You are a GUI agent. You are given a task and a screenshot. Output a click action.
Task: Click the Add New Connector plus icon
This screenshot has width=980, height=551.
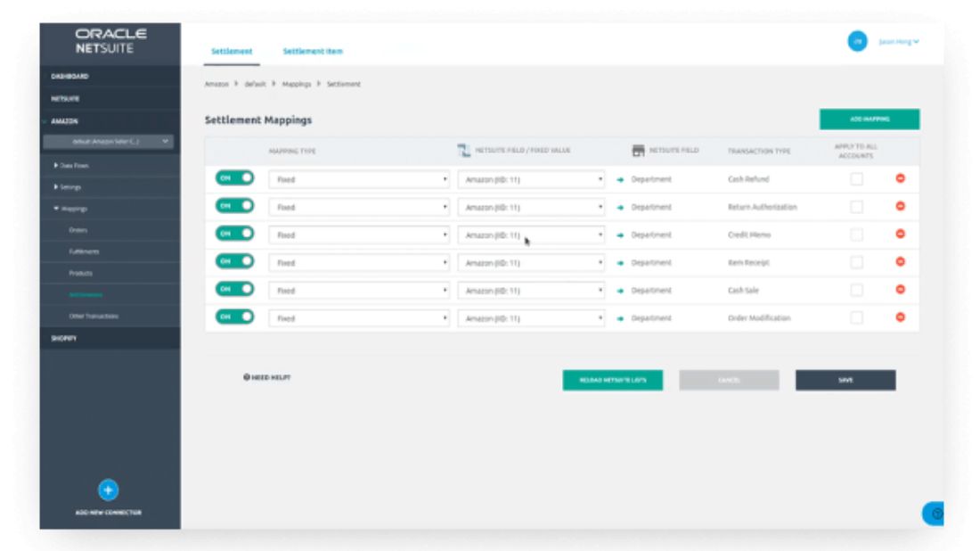coord(107,489)
